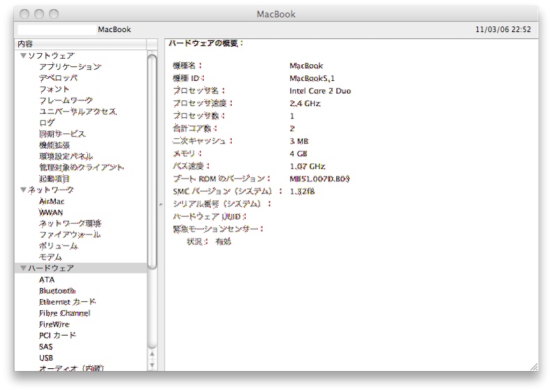Click the シリアル番号 (システム) label
Viewport: 552px width, 392px height.
click(x=222, y=204)
